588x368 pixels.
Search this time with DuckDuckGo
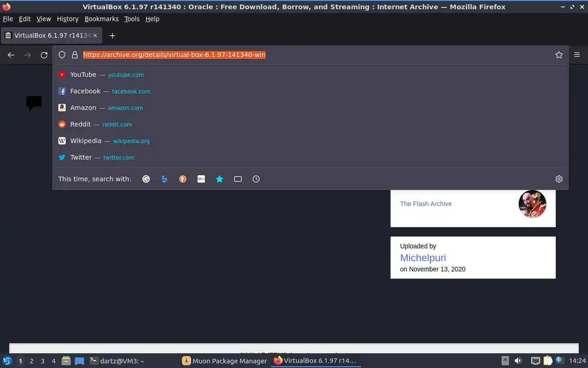[183, 179]
